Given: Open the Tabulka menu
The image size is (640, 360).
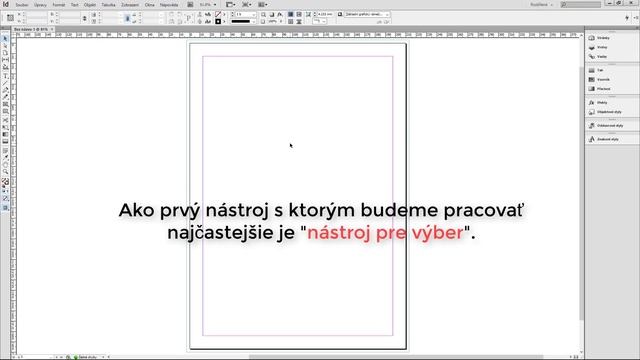Looking at the screenshot, I should click(x=108, y=5).
